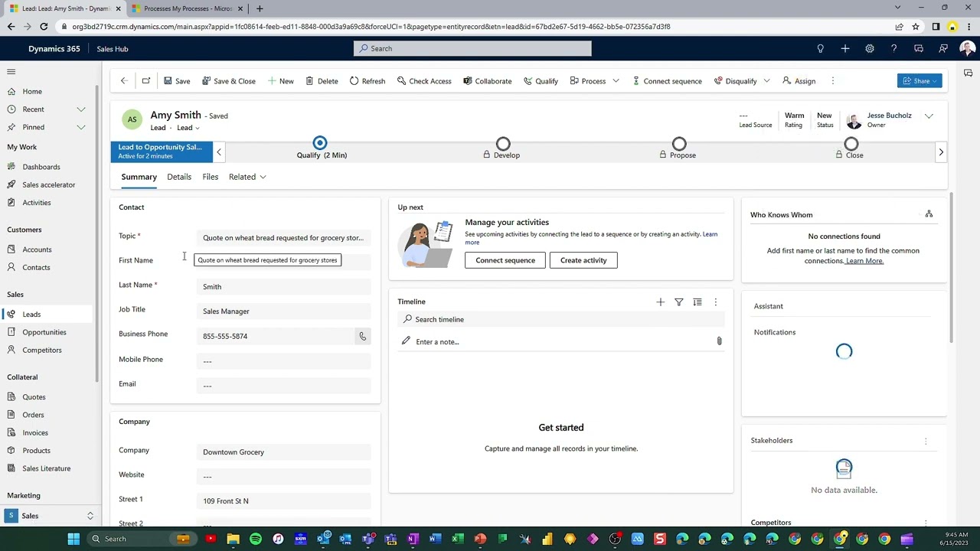Viewport: 980px width, 551px height.
Task: Click the Share button
Action: [920, 81]
